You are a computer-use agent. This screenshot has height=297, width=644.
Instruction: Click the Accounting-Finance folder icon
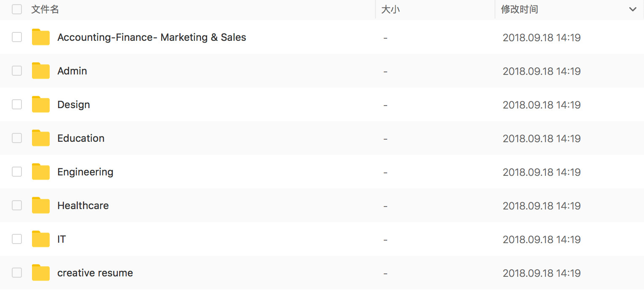(41, 37)
